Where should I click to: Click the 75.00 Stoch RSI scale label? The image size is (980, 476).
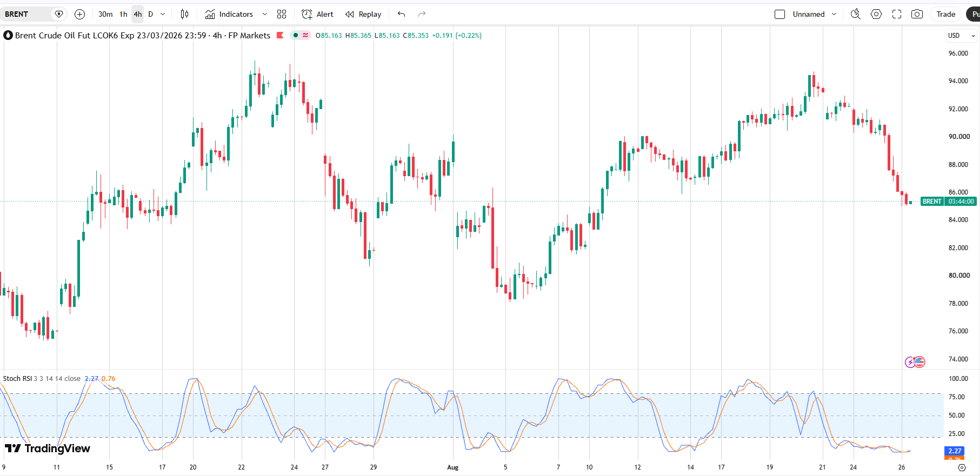point(957,397)
